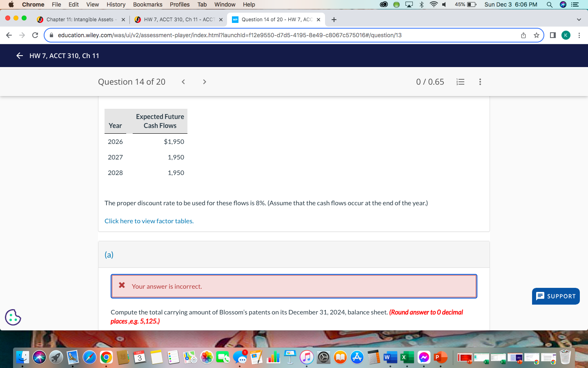Open Spotlight search from the menu bar
This screenshot has width=588, height=368.
[550, 4]
